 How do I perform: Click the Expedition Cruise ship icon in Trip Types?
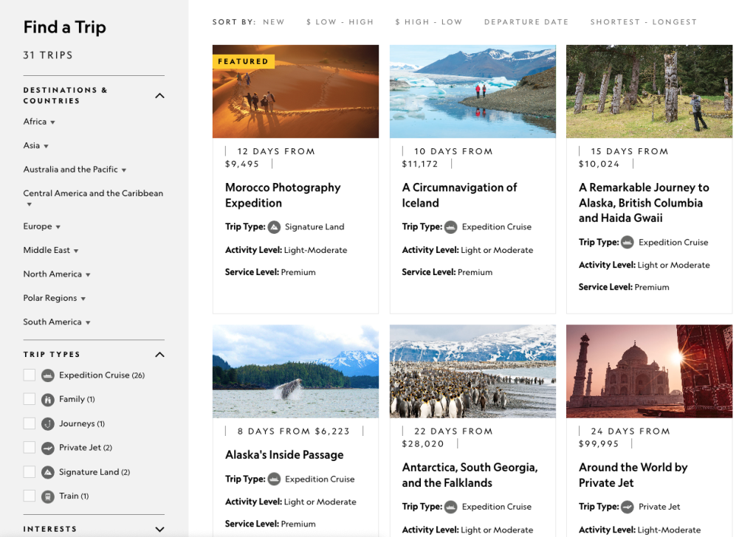click(x=48, y=375)
